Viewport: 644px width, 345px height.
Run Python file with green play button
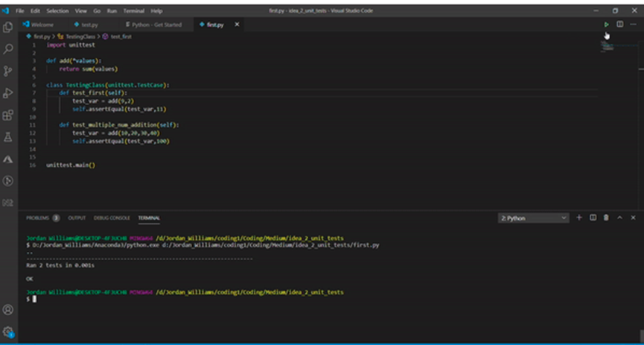point(606,25)
